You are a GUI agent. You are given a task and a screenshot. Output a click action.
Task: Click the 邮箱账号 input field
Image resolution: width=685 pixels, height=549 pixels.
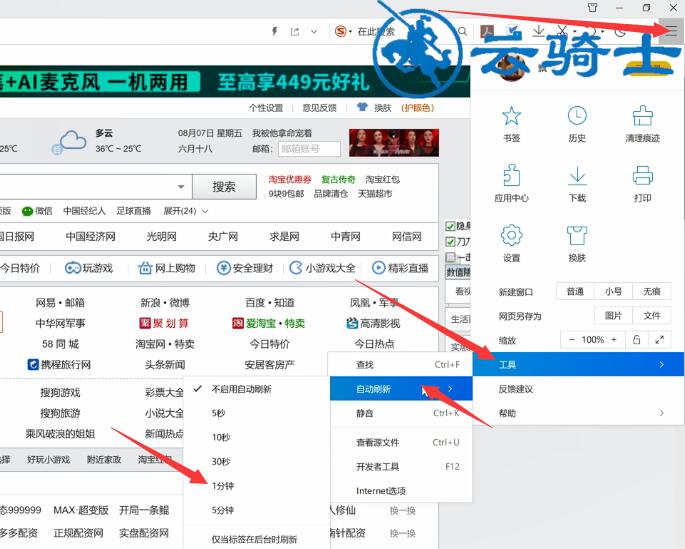coord(309,148)
